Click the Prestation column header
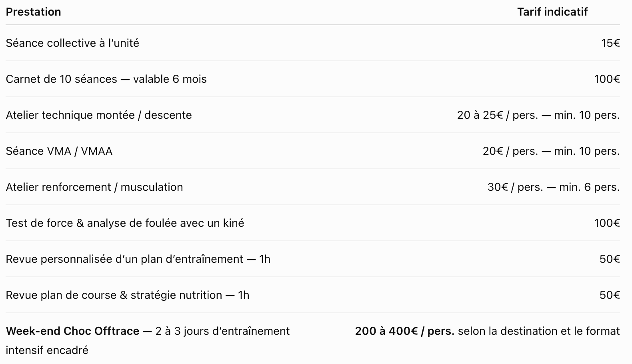 pyautogui.click(x=34, y=12)
